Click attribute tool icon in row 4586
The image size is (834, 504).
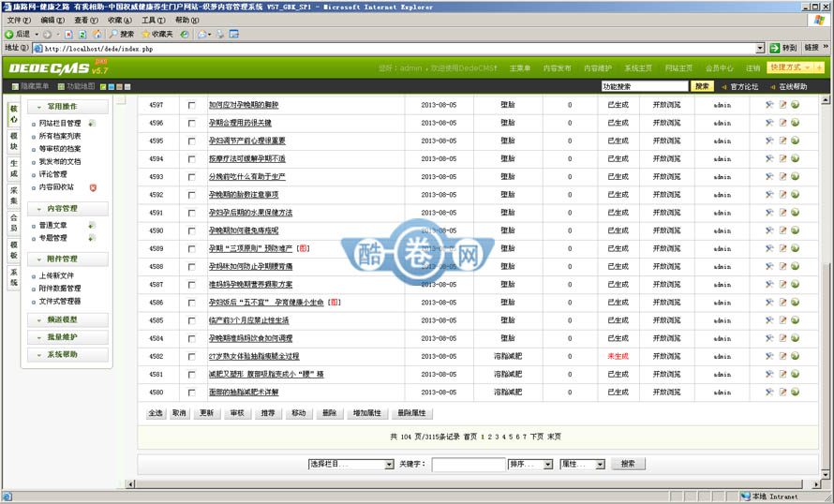coord(769,302)
